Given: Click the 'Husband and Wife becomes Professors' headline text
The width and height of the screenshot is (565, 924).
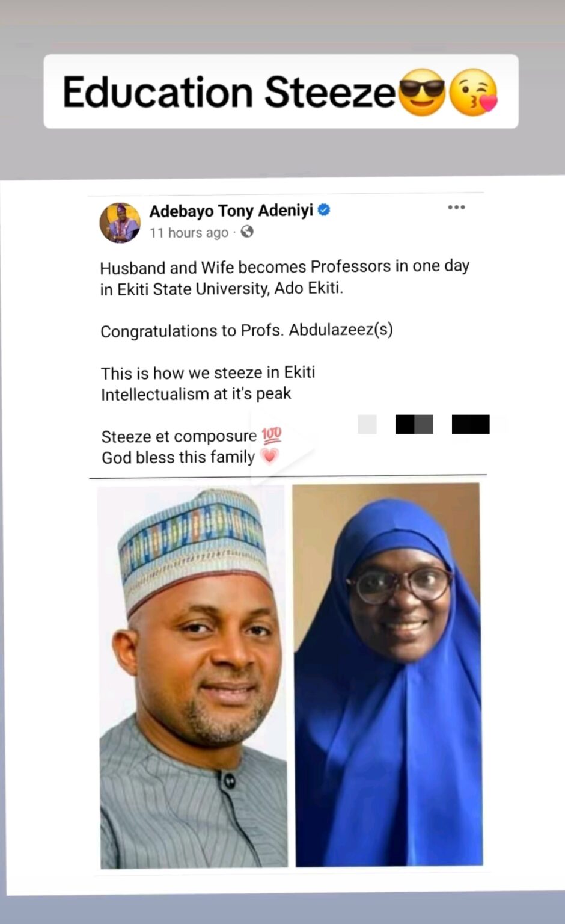Looking at the screenshot, I should 284,266.
